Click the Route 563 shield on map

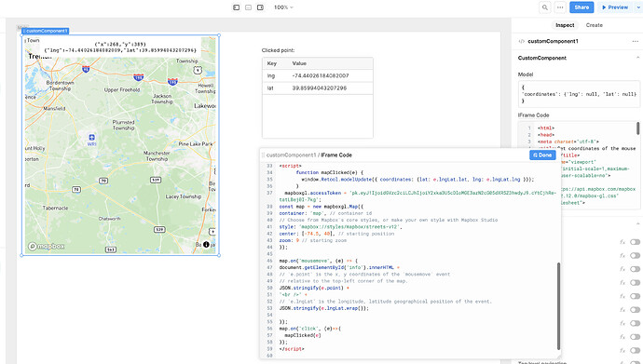click(111, 249)
